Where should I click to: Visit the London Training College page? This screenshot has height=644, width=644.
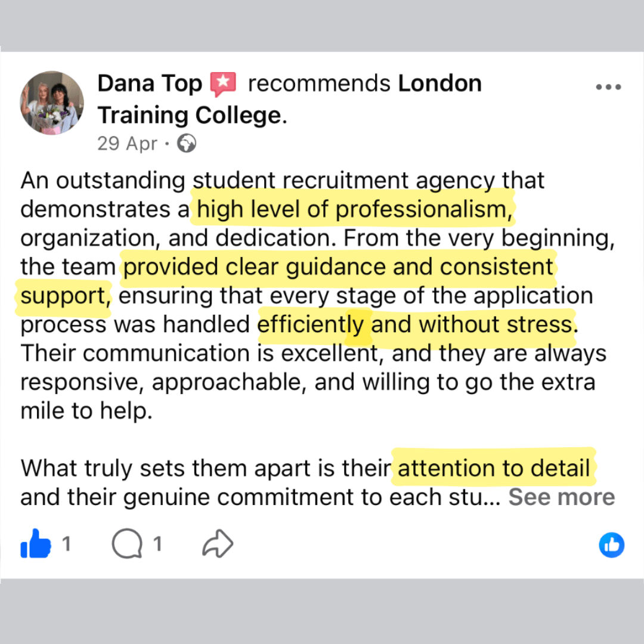pos(290,99)
